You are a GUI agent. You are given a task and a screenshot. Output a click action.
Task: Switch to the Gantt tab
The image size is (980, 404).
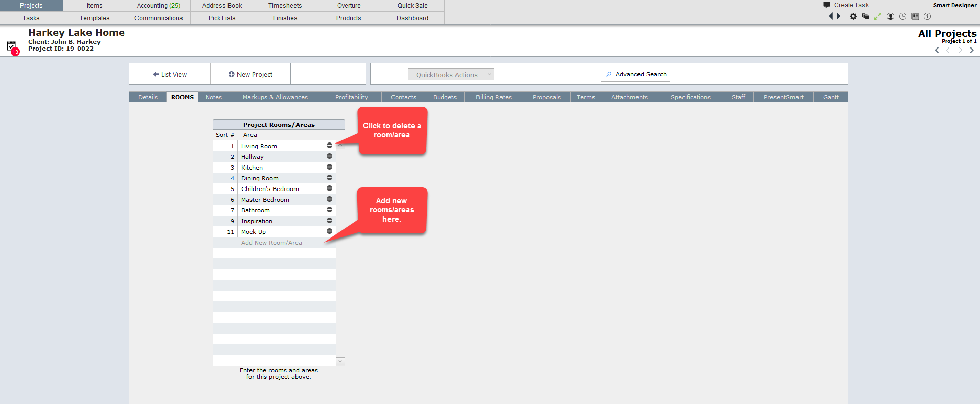click(831, 97)
